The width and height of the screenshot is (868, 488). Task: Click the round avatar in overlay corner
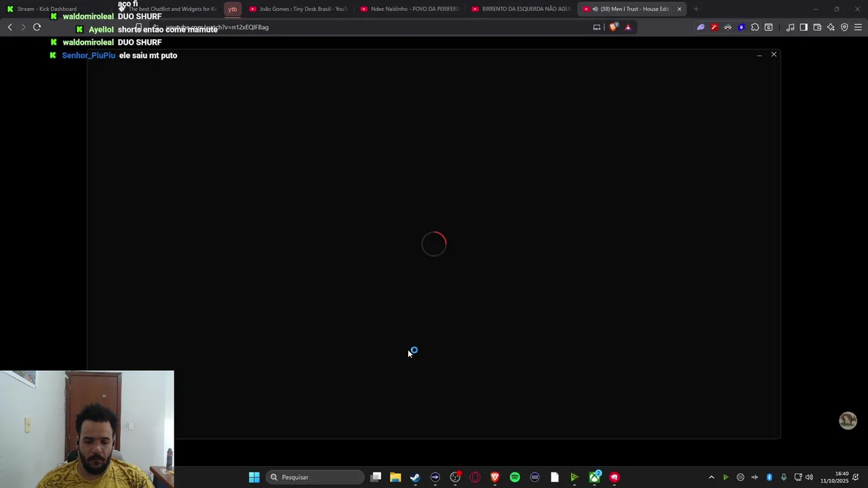click(x=848, y=421)
